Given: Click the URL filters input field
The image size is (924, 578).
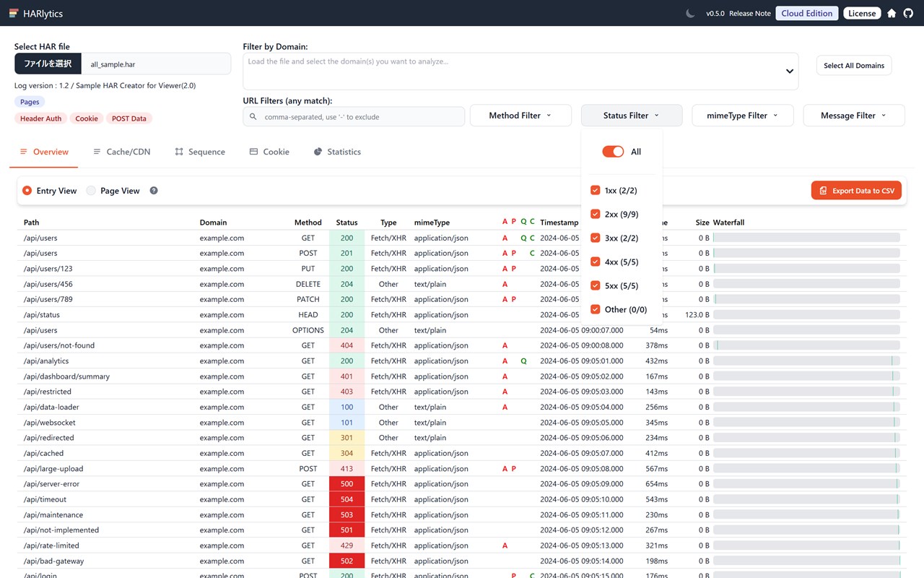Looking at the screenshot, I should click(354, 116).
